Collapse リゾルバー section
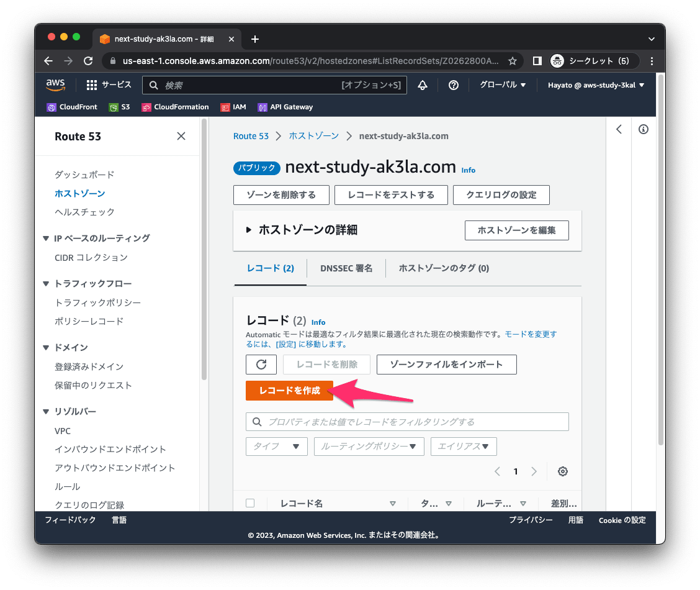 pyautogui.click(x=45, y=411)
